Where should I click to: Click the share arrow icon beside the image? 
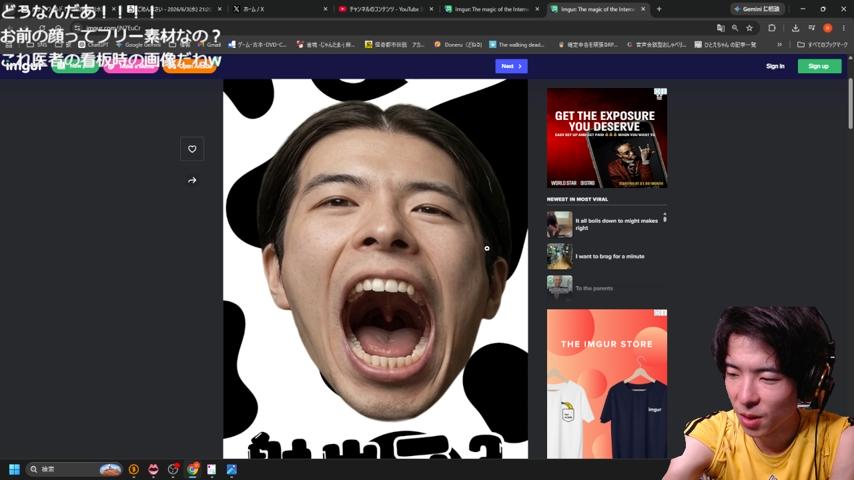coord(192,180)
